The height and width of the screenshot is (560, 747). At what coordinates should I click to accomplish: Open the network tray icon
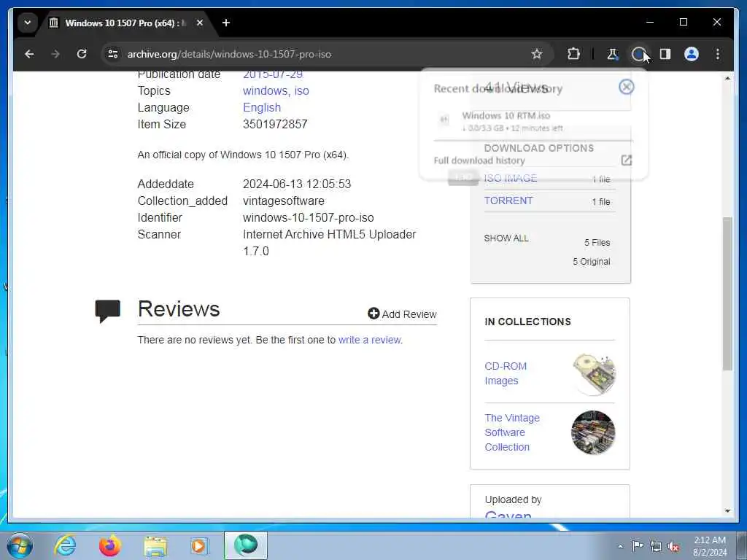click(x=656, y=546)
